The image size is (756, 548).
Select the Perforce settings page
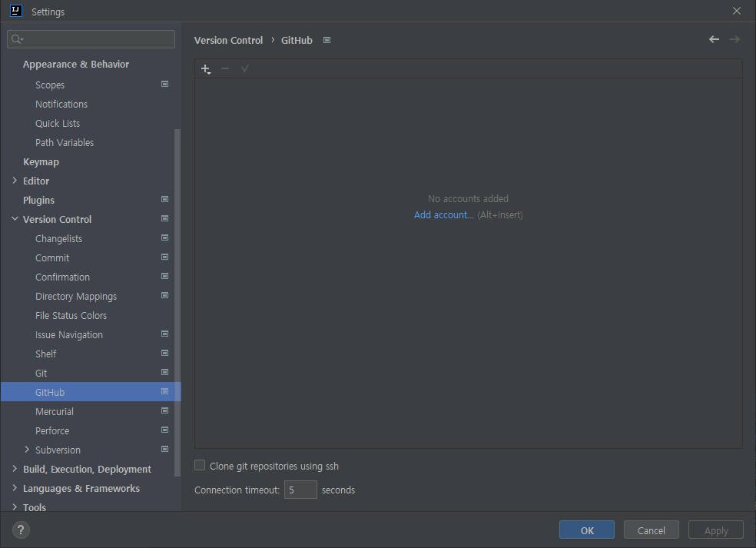[x=52, y=430]
